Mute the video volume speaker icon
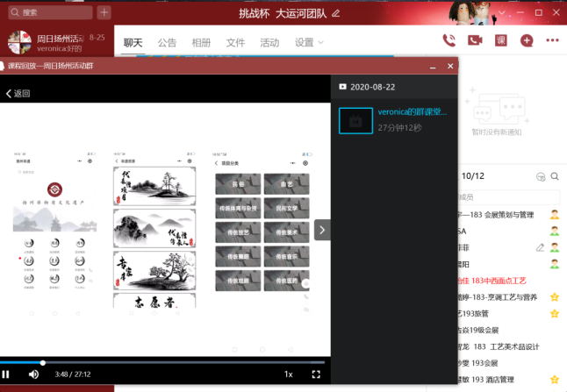The height and width of the screenshot is (392, 567). [x=33, y=374]
